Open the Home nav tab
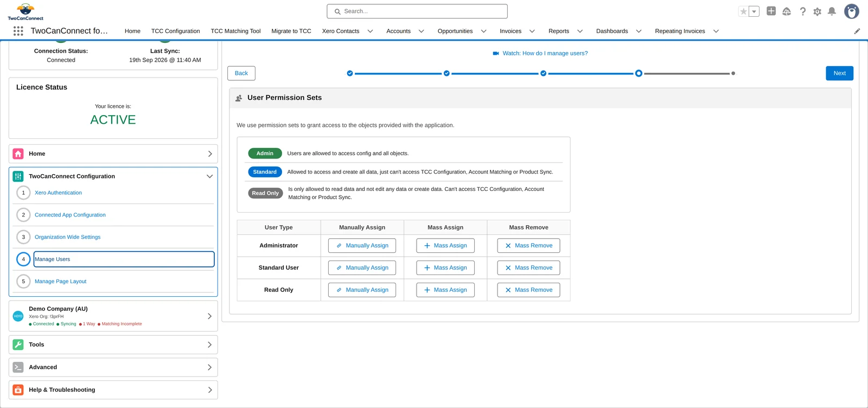 132,31
